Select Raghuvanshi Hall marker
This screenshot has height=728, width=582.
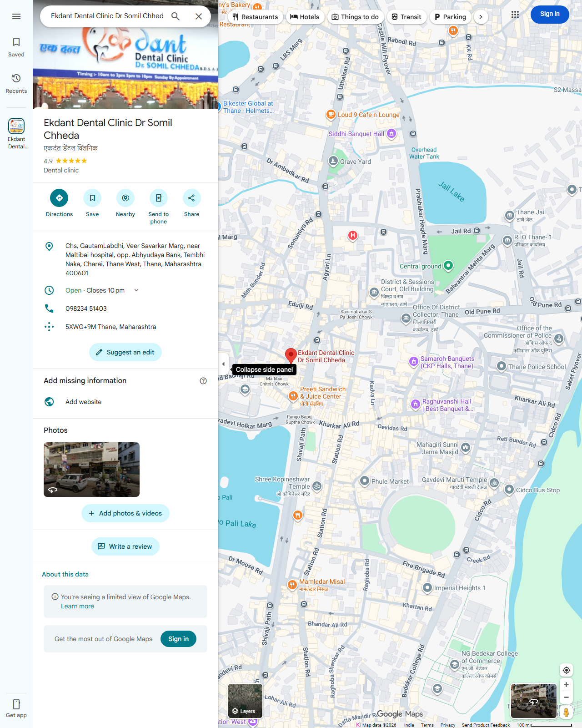point(416,404)
